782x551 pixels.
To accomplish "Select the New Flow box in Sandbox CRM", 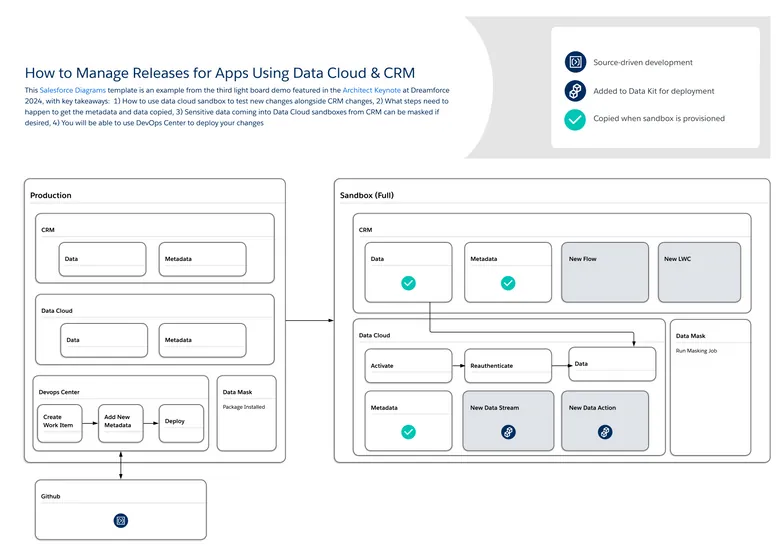I will 604,271.
